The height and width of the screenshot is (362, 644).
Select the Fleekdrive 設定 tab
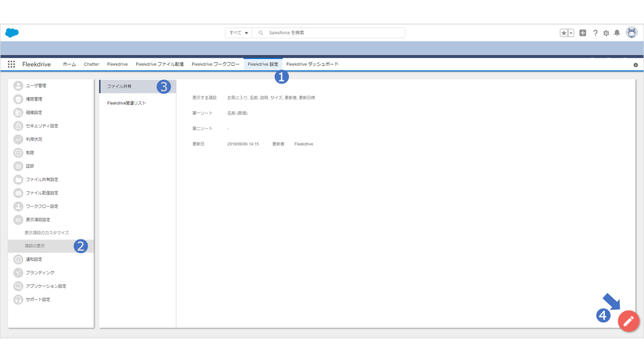263,64
